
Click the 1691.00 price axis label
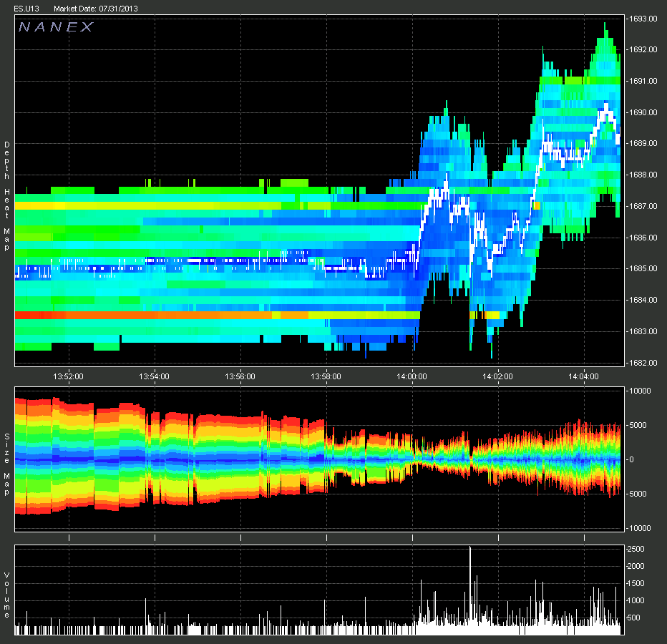tap(643, 81)
